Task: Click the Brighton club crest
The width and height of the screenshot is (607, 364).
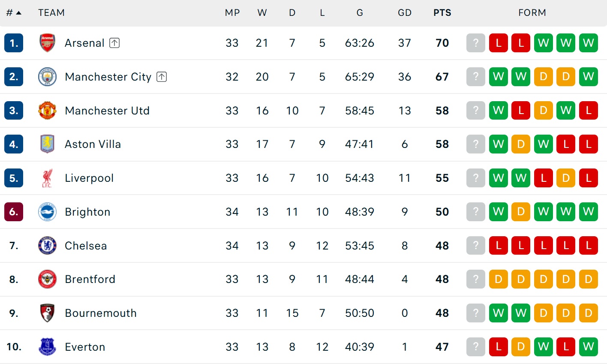Action: (47, 212)
